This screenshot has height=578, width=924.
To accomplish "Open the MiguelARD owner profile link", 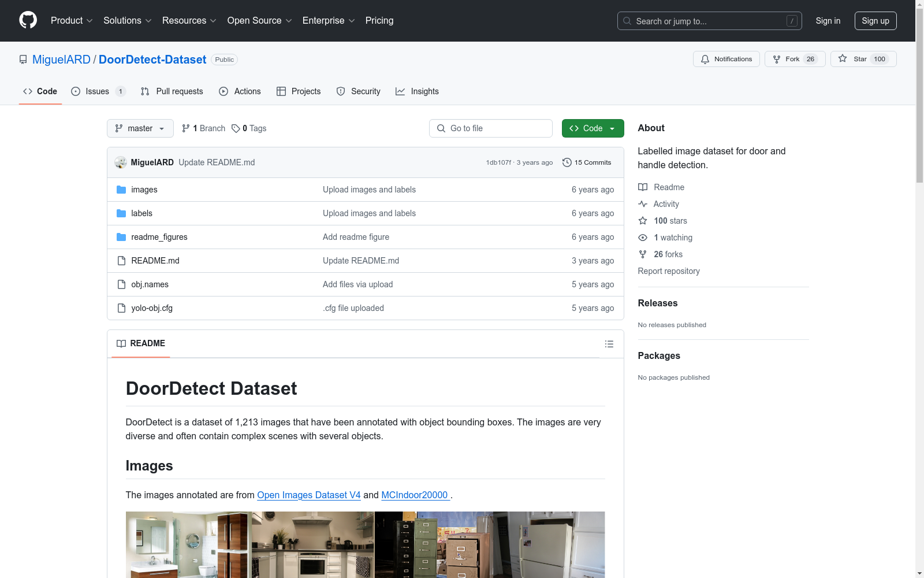I will coord(61,60).
